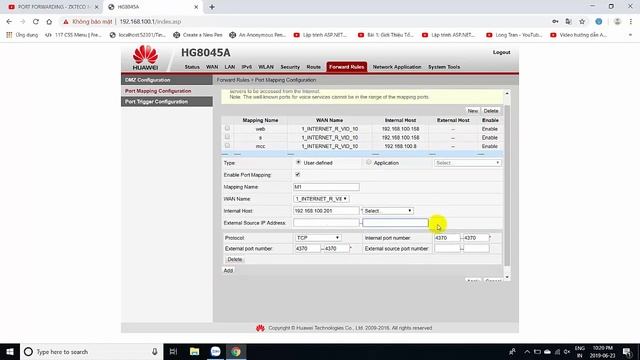Show hidden tray icons chevron

tap(527, 352)
